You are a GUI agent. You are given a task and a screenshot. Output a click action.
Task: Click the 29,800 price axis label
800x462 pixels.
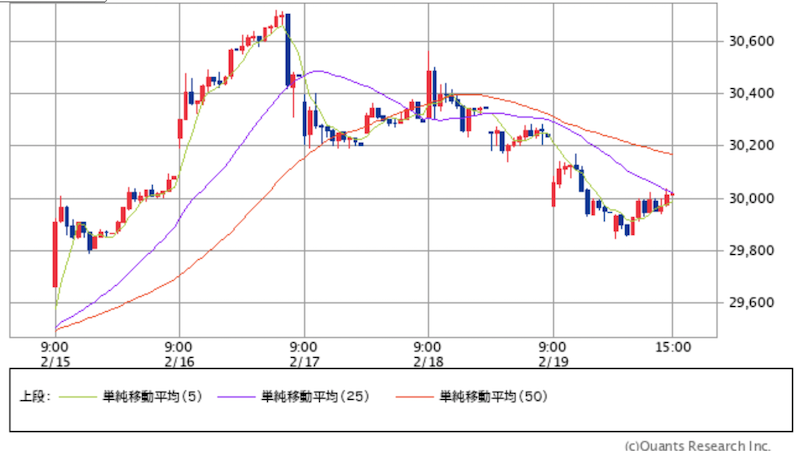752,250
